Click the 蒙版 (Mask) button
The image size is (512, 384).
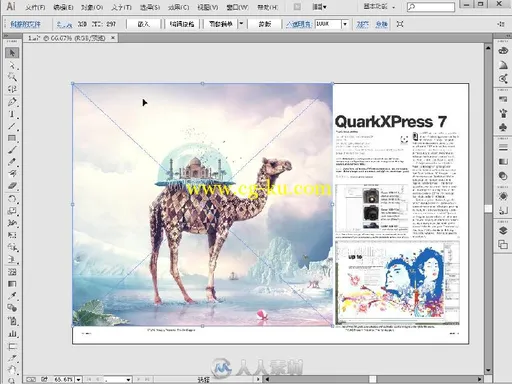[265, 24]
